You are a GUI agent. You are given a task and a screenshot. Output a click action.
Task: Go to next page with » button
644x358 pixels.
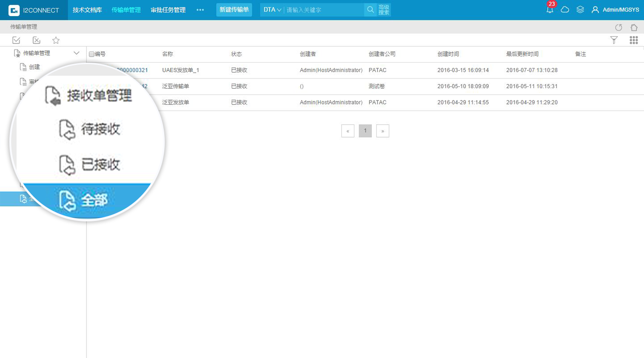(383, 131)
